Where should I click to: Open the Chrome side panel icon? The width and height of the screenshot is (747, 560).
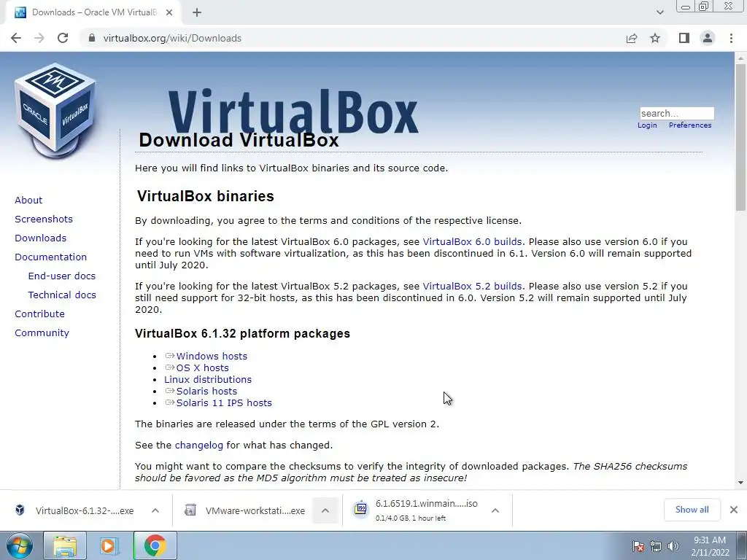684,38
